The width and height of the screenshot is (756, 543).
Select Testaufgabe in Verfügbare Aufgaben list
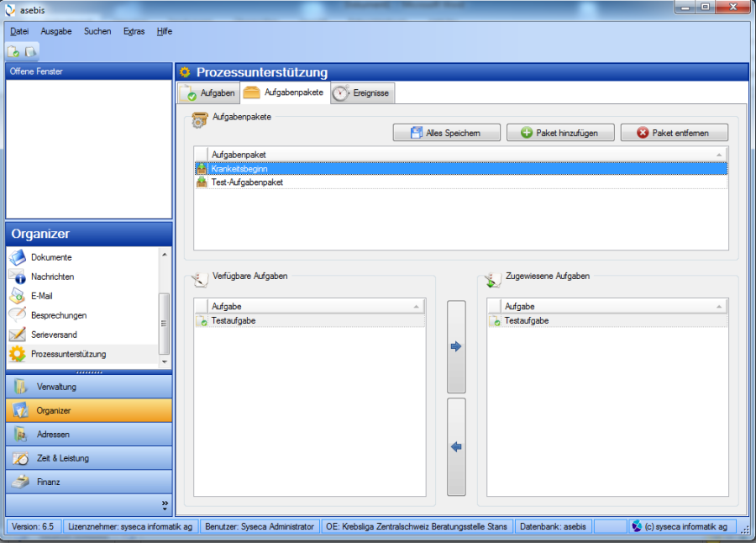(x=310, y=321)
